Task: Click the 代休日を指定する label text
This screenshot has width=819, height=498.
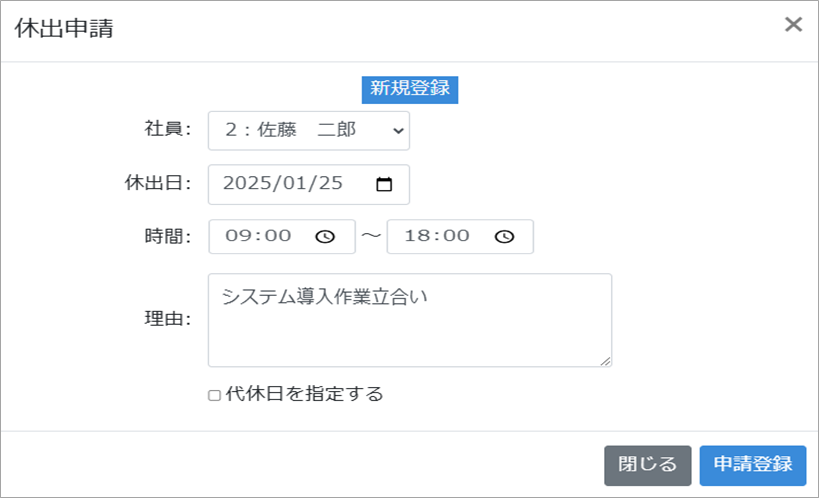Action: coord(304,394)
